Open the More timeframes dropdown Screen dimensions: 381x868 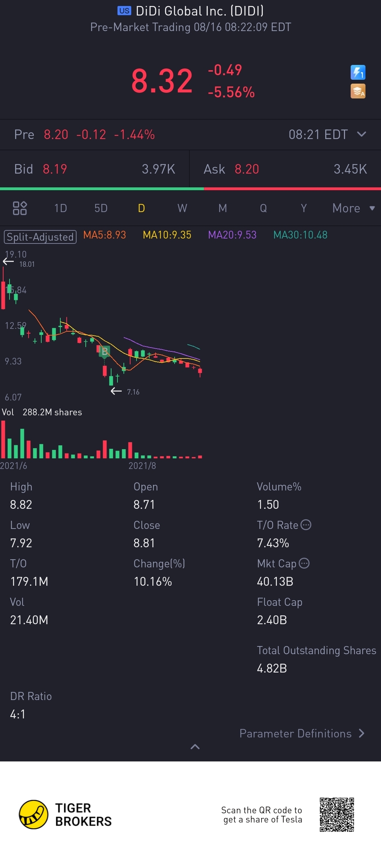353,208
